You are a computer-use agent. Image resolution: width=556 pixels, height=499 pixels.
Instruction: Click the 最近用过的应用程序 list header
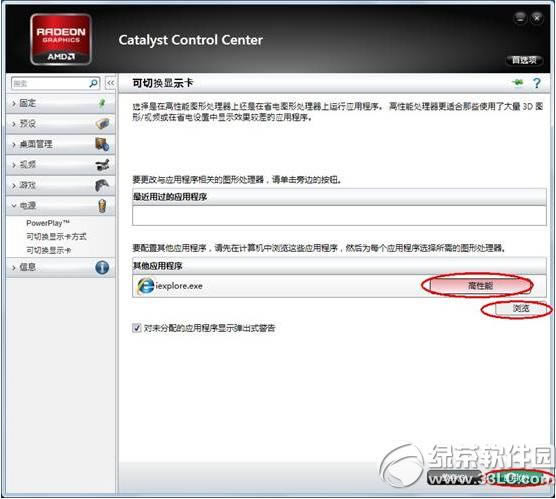coord(339,196)
